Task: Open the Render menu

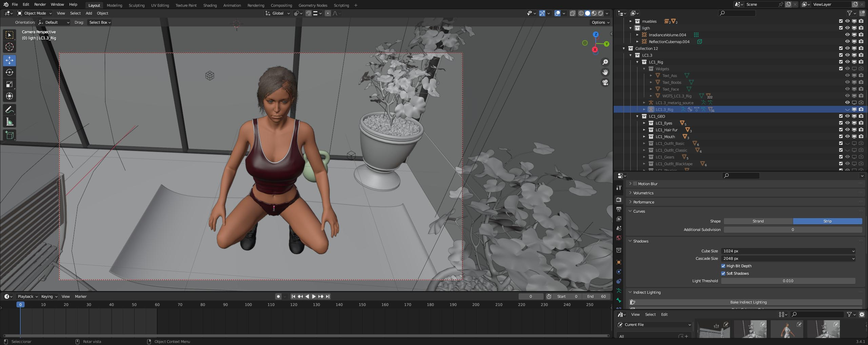Action: point(40,4)
